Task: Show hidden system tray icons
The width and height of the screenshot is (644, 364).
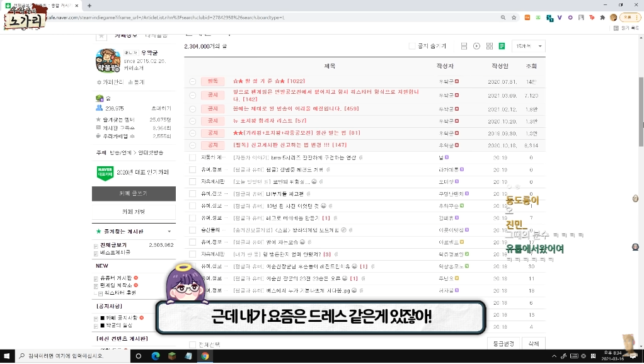Action: click(554, 356)
